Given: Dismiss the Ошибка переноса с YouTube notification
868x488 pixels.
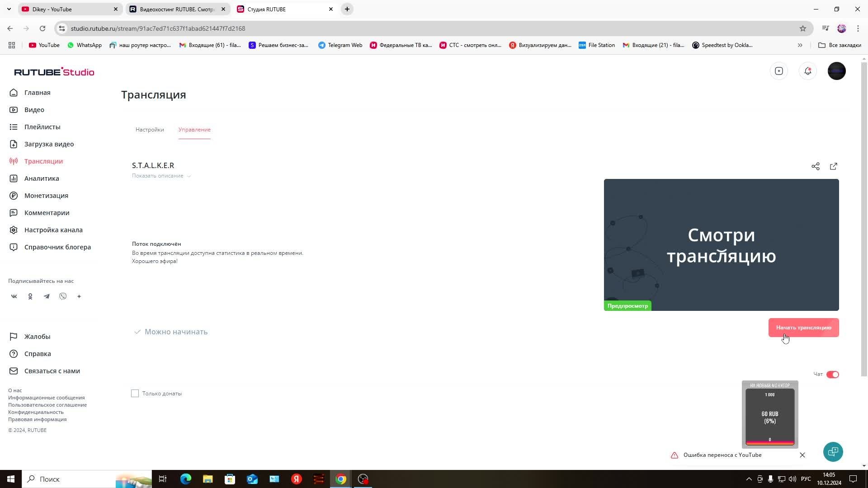Looking at the screenshot, I should 802,455.
